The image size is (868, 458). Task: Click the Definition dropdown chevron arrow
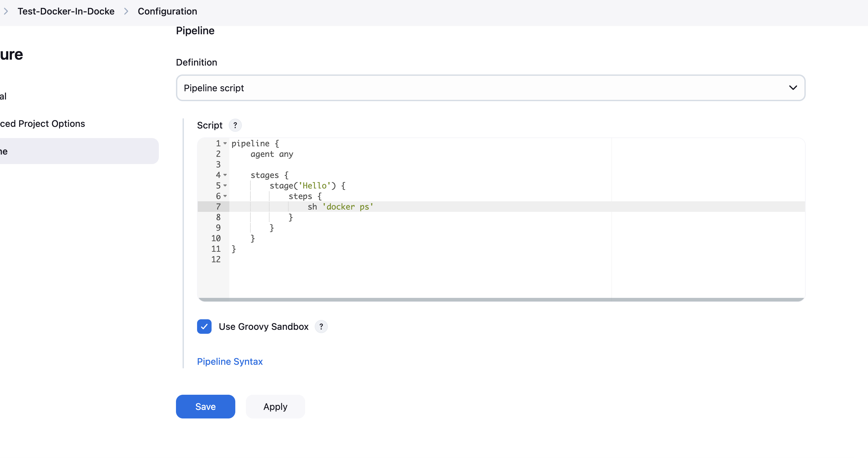pos(793,88)
